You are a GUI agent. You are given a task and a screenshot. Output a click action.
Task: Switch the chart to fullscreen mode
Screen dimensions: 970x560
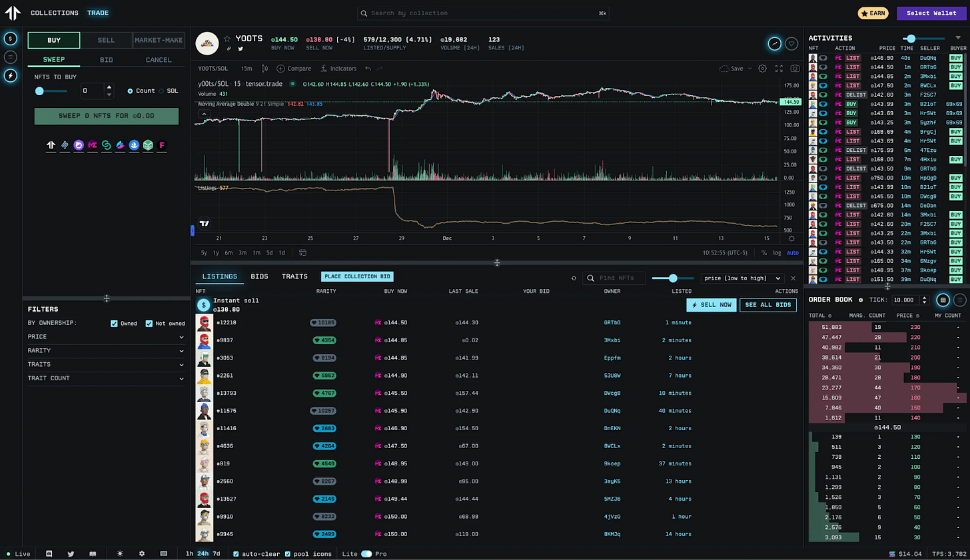779,69
